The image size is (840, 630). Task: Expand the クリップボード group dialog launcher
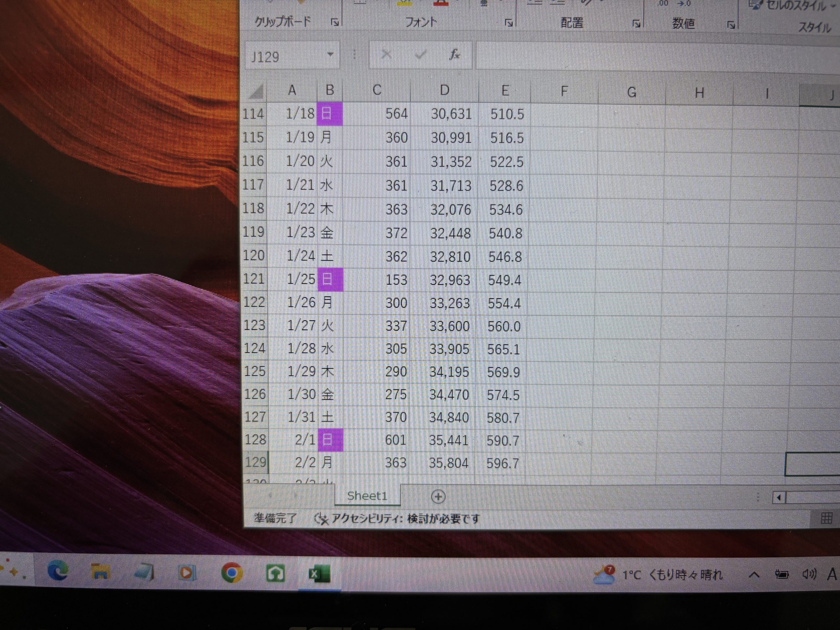pyautogui.click(x=335, y=23)
